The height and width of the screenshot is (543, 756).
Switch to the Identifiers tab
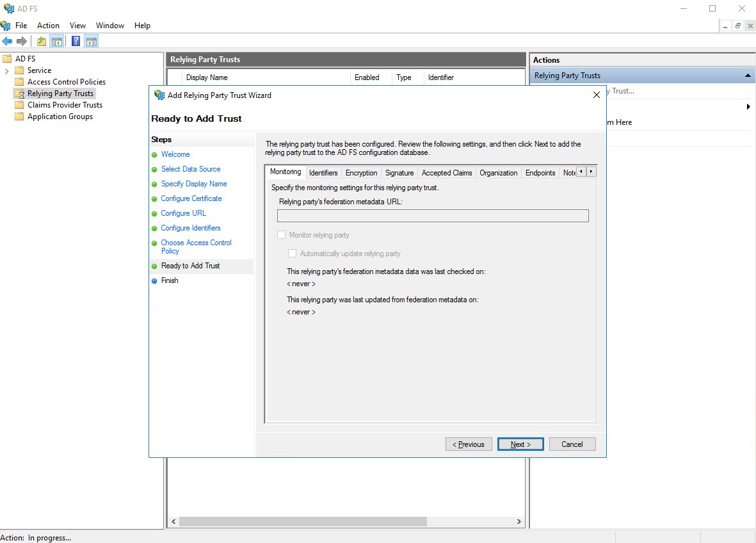coord(323,173)
